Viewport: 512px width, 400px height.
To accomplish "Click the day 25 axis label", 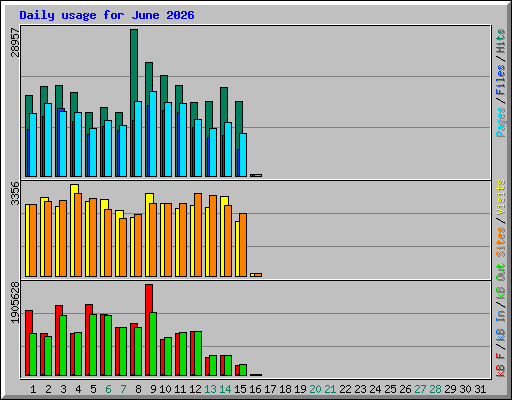I will [390, 389].
